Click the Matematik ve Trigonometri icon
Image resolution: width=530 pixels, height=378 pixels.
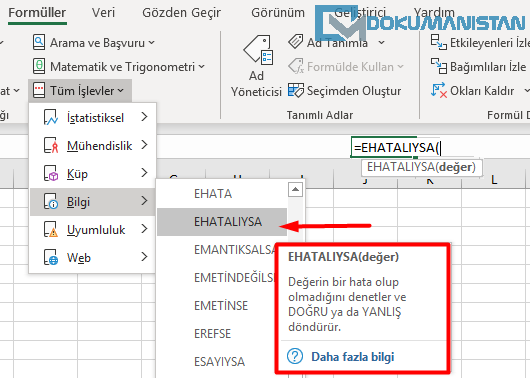pyautogui.click(x=39, y=66)
